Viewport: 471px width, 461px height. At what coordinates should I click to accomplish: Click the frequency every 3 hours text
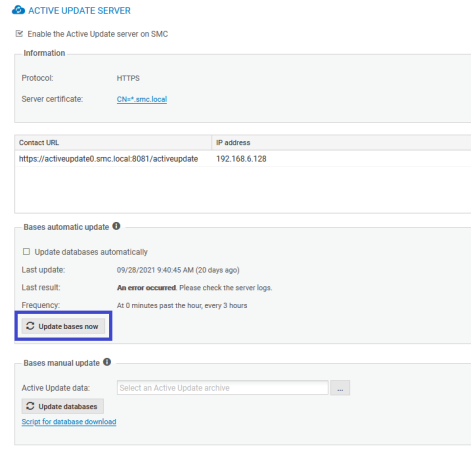click(182, 305)
